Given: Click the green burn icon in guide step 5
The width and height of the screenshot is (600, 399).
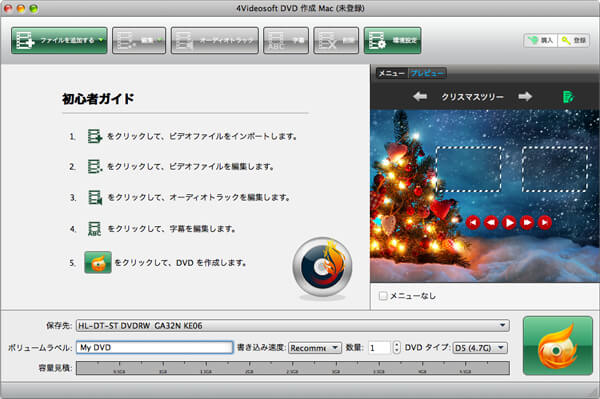Looking at the screenshot, I should tap(98, 262).
